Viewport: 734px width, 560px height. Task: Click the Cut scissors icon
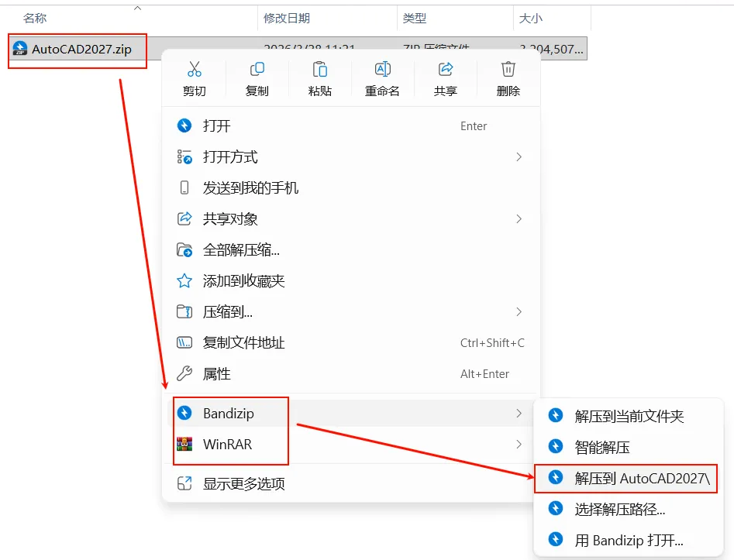point(195,69)
